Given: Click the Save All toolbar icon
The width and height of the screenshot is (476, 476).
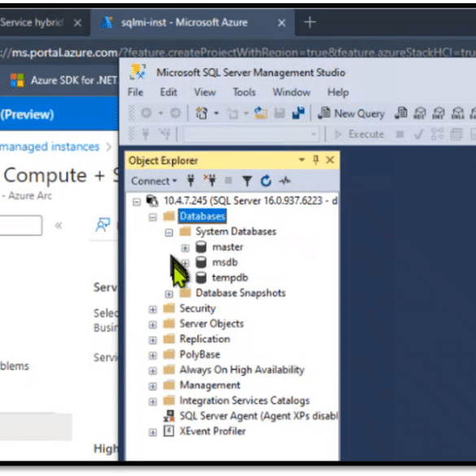Looking at the screenshot, I should (x=298, y=113).
